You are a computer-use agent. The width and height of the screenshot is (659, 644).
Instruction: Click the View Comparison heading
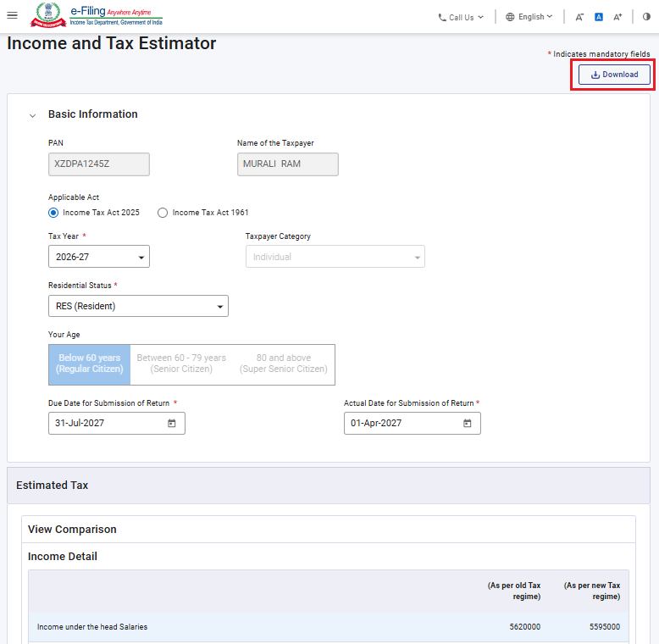point(72,530)
